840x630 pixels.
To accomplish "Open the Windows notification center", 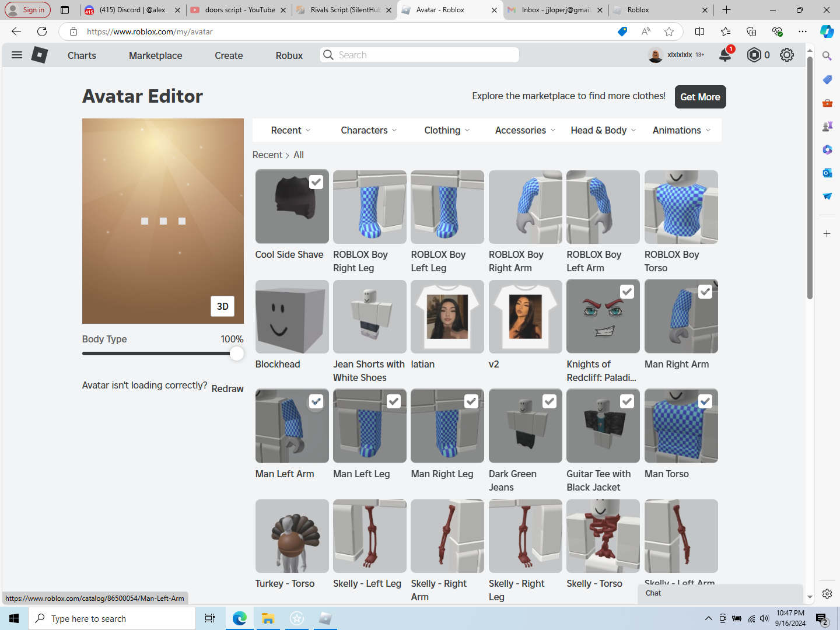I will (821, 618).
